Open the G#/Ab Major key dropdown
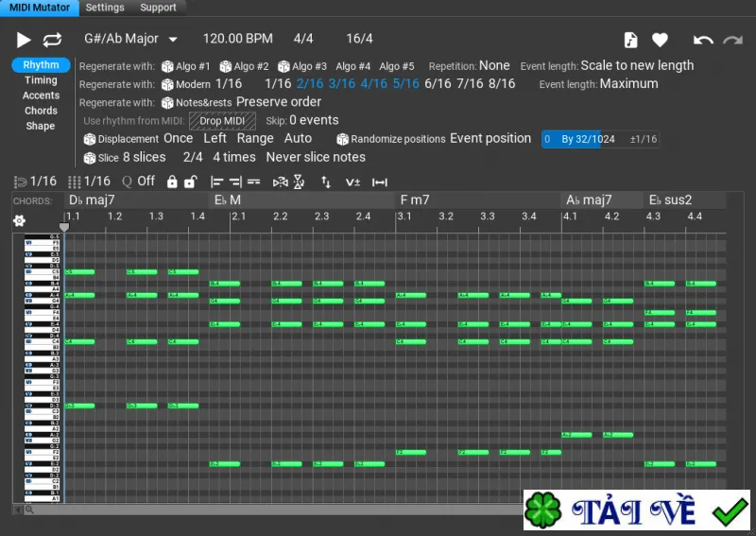Viewport: 756px width, 536px height. 130,39
